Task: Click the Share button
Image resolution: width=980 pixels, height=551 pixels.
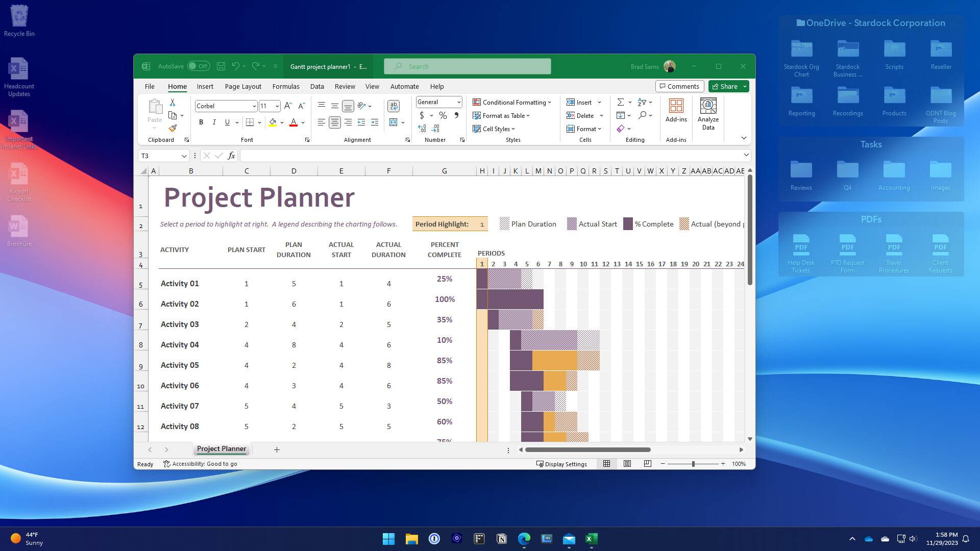Action: pyautogui.click(x=727, y=86)
